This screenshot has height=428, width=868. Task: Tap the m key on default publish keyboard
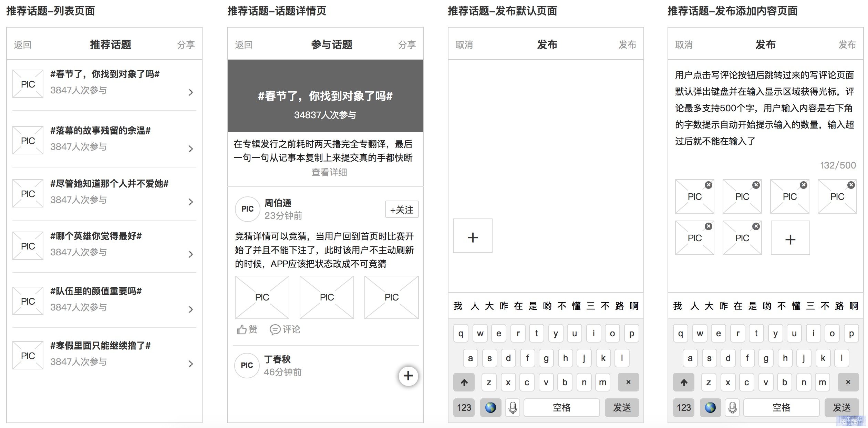[602, 382]
